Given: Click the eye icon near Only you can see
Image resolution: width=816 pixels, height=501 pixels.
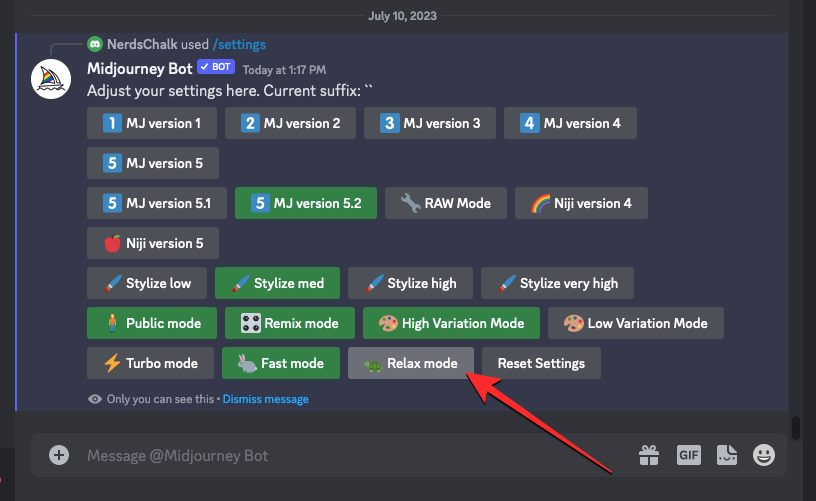Looking at the screenshot, I should click(x=95, y=399).
